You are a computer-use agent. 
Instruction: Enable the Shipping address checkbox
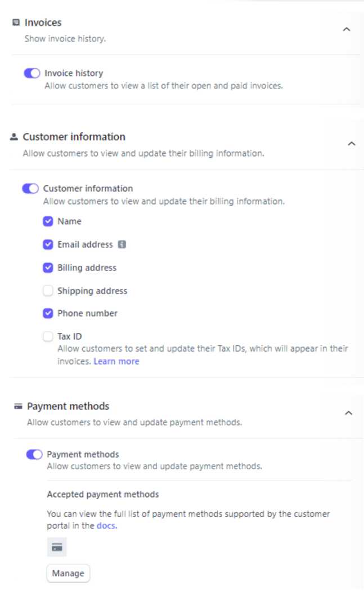pos(48,291)
